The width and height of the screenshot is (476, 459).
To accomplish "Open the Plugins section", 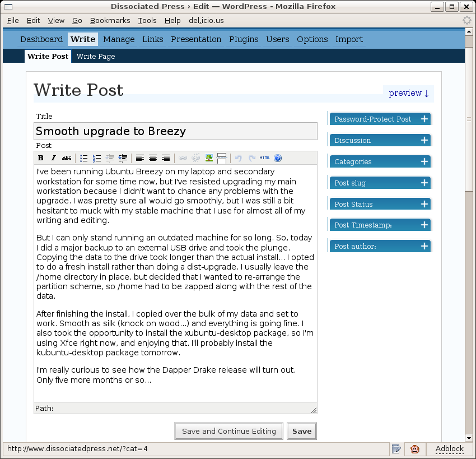I will (244, 39).
